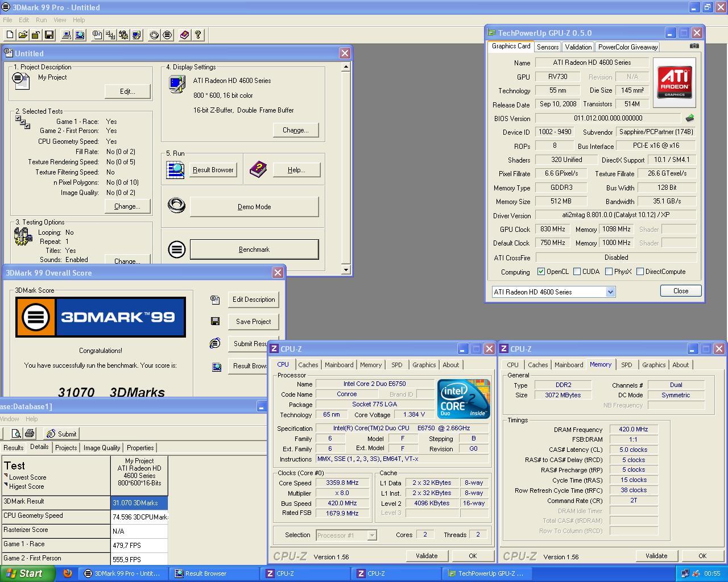Switch to the Sensors tab in GPU-Z
This screenshot has width=728, height=582.
pyautogui.click(x=547, y=47)
